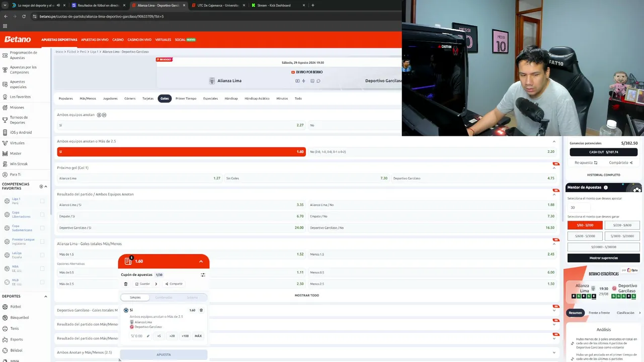The width and height of the screenshot is (644, 362).
Task: Pick Más de 1.5 Alianza Lima goals
Action: (181, 254)
